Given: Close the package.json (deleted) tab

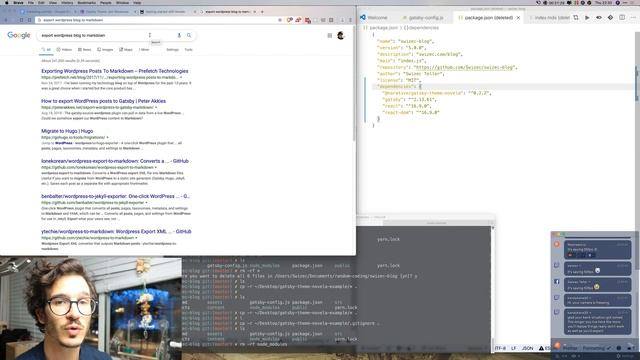Looking at the screenshot, I should pos(518,18).
